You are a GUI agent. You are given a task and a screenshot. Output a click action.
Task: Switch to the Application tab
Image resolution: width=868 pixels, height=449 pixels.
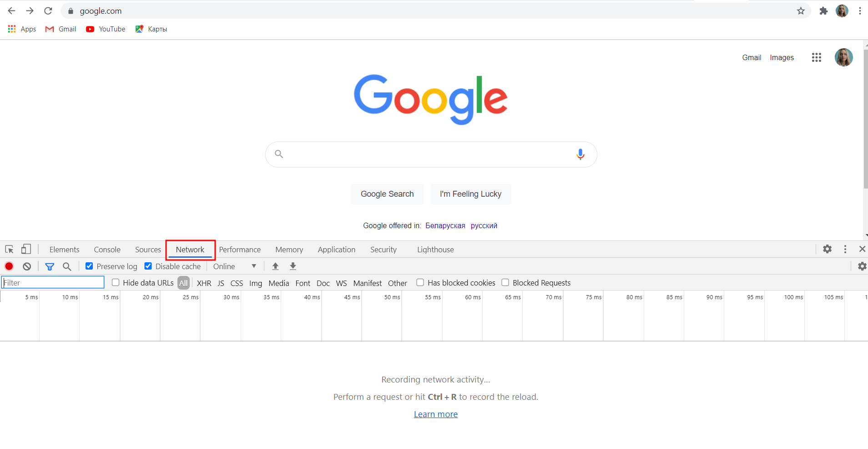[x=337, y=250]
